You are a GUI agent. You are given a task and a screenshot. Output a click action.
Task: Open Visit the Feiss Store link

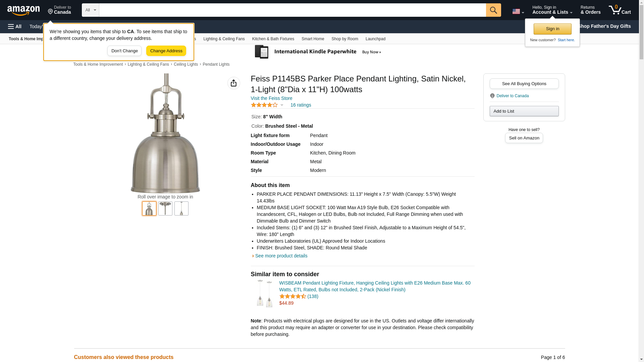click(x=271, y=98)
